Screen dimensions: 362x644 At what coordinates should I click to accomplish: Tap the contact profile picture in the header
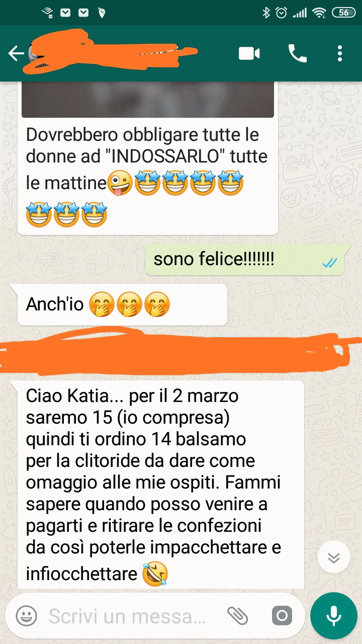tap(33, 53)
